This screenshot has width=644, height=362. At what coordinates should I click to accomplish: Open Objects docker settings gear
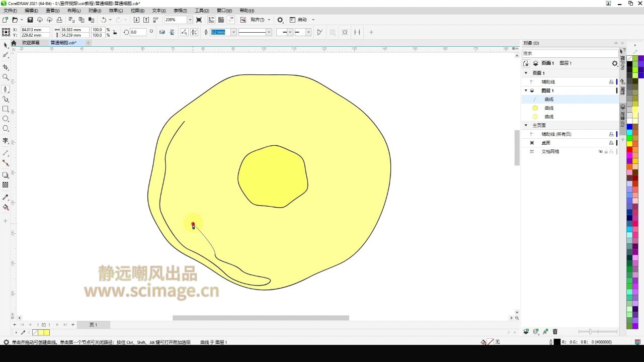tap(614, 63)
